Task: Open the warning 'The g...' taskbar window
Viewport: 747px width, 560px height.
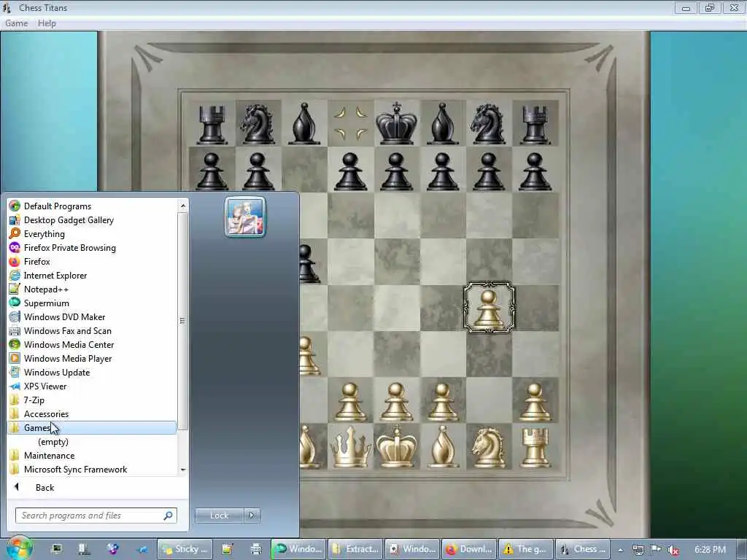Action: 526,549
